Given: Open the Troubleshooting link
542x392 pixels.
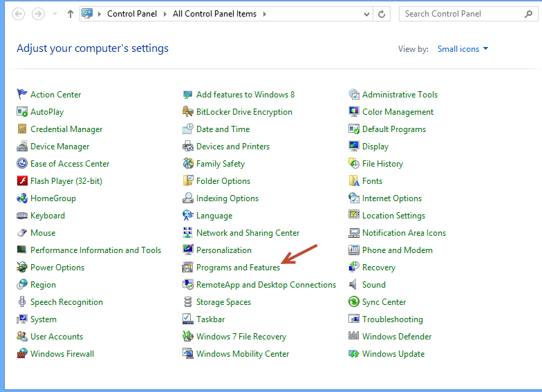Looking at the screenshot, I should (x=393, y=319).
